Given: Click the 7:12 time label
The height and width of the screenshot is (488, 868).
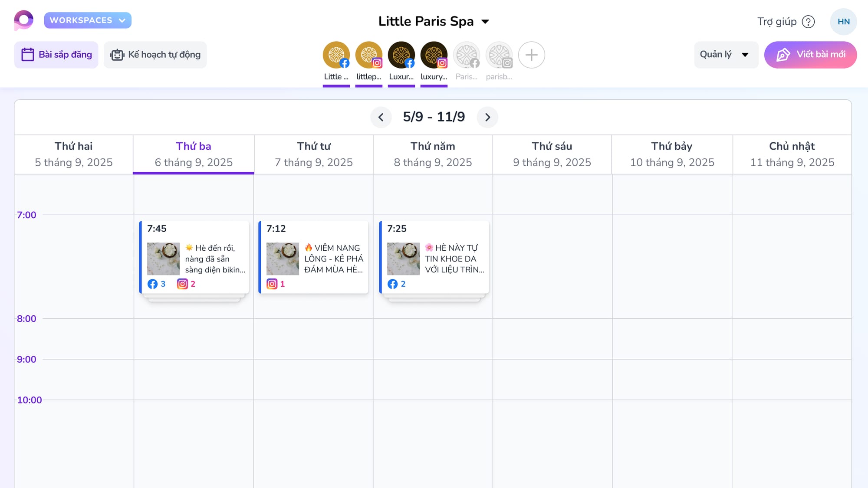Looking at the screenshot, I should click(x=276, y=229).
